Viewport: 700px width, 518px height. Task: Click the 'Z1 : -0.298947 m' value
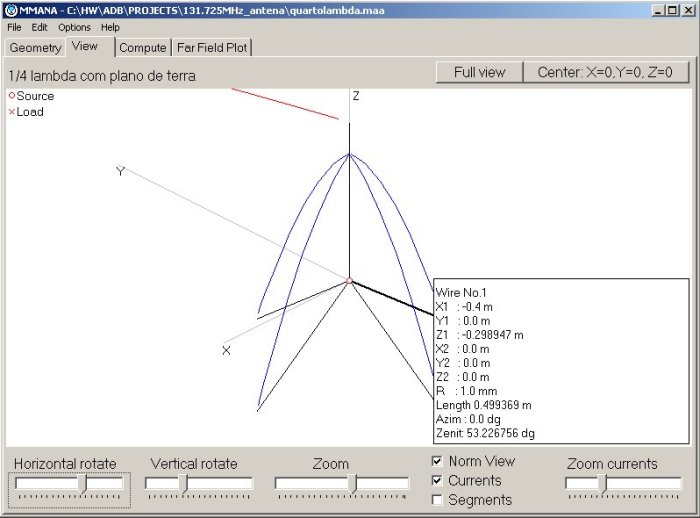click(x=479, y=335)
